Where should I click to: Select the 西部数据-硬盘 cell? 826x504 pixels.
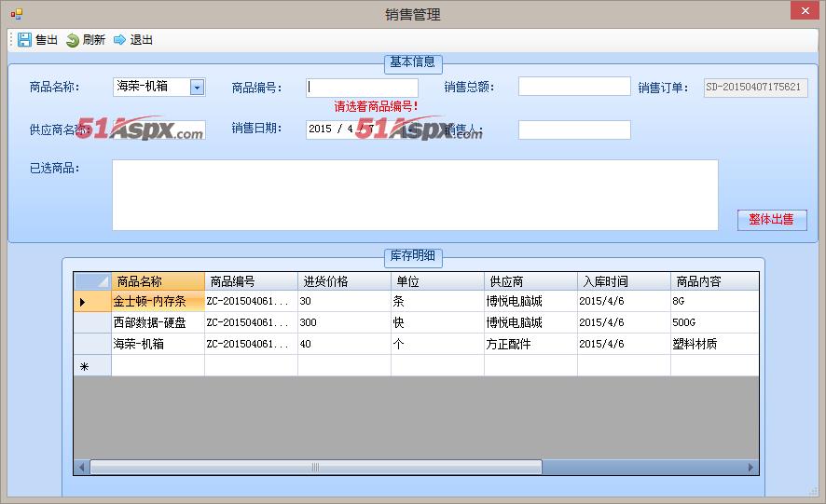pyautogui.click(x=158, y=322)
